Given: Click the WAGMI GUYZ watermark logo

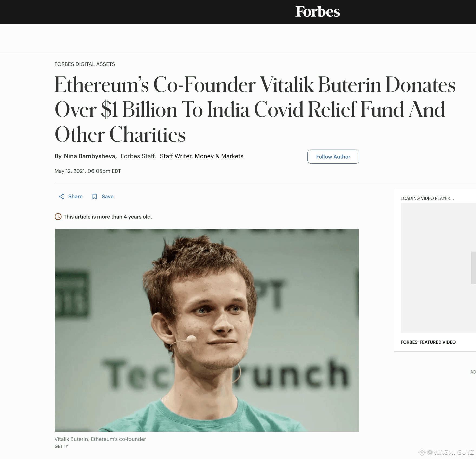Looking at the screenshot, I should 422,452.
